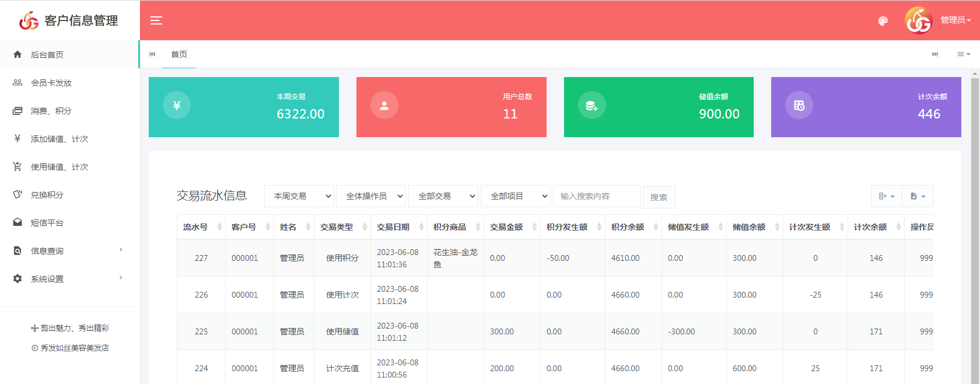Open 消费、积分 menu item

click(69, 110)
